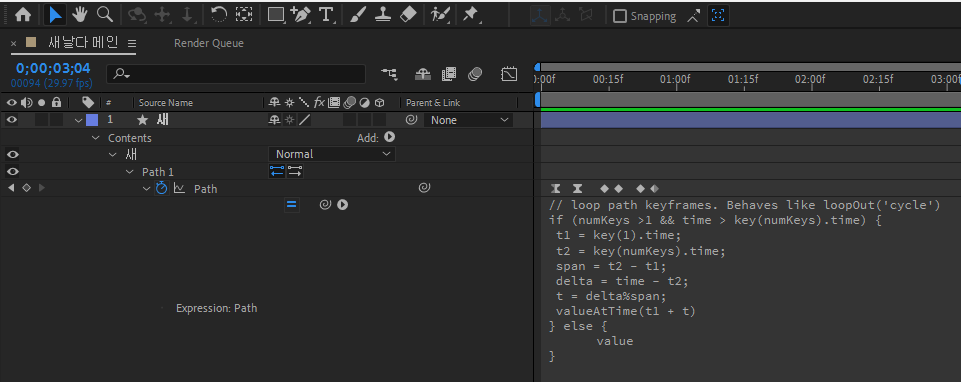961x382 pixels.
Task: Select the dimmed Dolly camera tool
Action: (x=187, y=15)
